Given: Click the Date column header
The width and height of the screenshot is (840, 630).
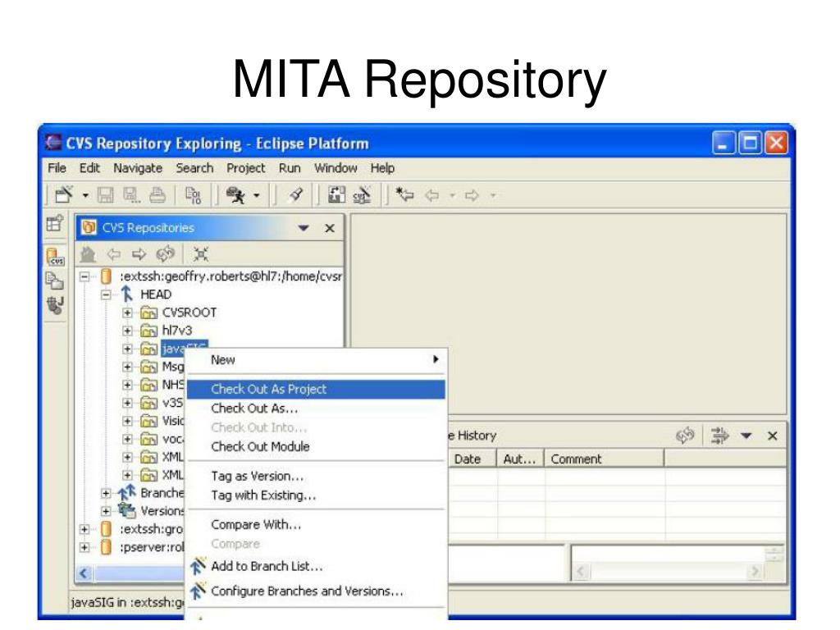Looking at the screenshot, I should coord(472,459).
